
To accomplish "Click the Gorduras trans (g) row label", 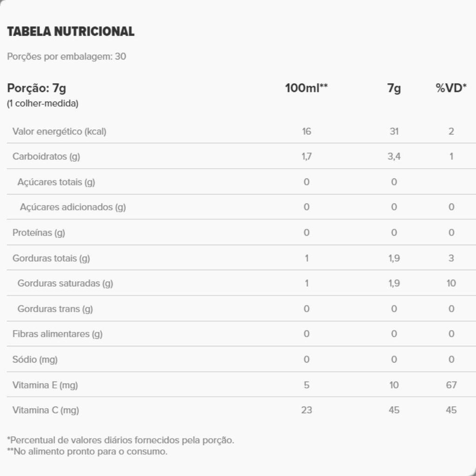I will (x=55, y=309).
